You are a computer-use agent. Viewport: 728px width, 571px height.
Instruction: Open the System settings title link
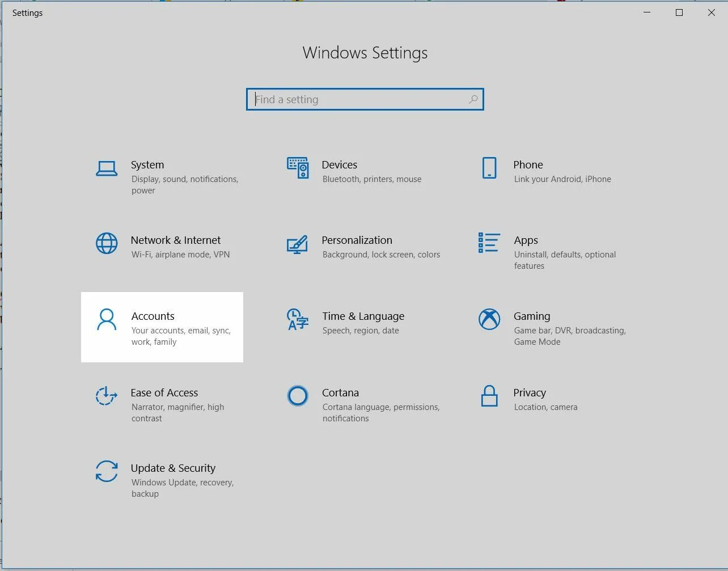[147, 165]
